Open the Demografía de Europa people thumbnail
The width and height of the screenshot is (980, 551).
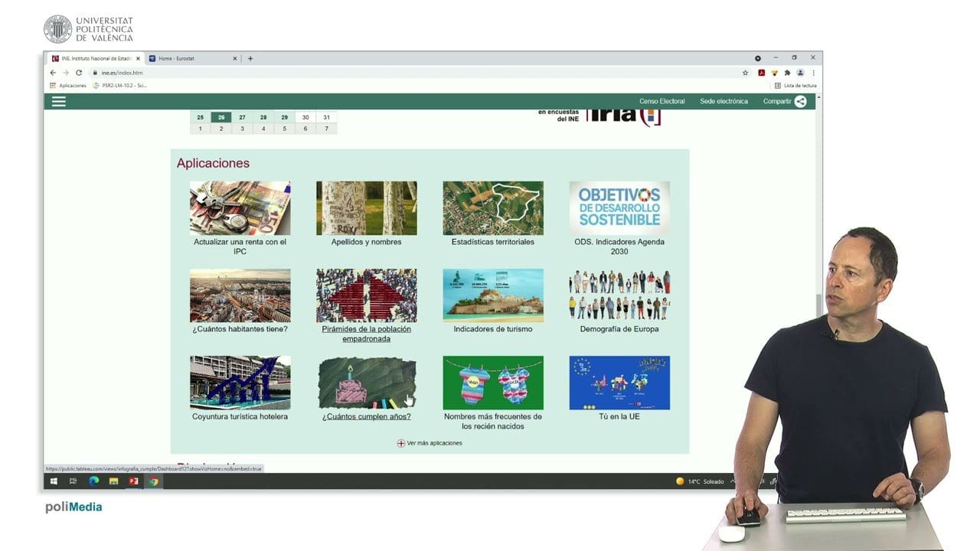619,295
